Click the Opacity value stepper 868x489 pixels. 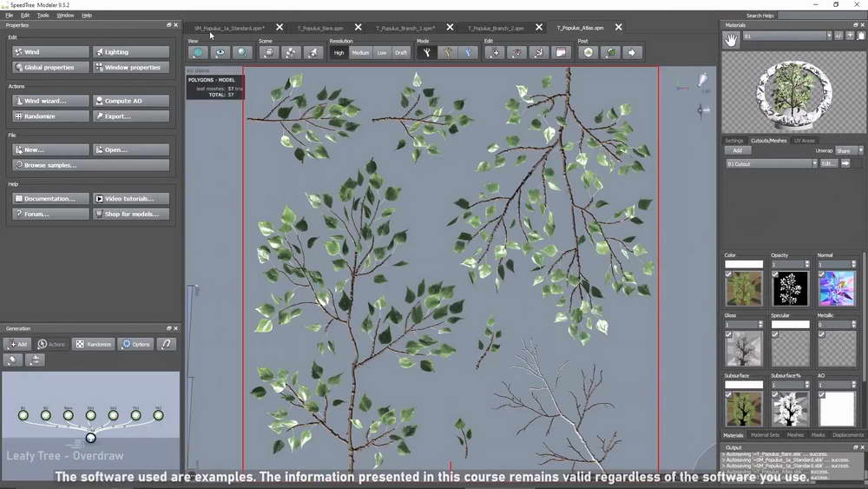(x=806, y=264)
